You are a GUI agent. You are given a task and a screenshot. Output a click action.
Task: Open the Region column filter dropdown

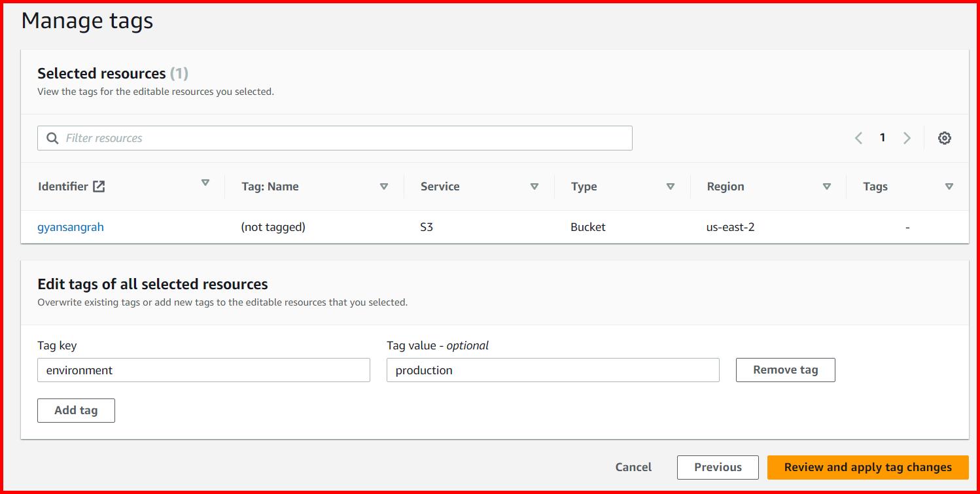coord(827,186)
